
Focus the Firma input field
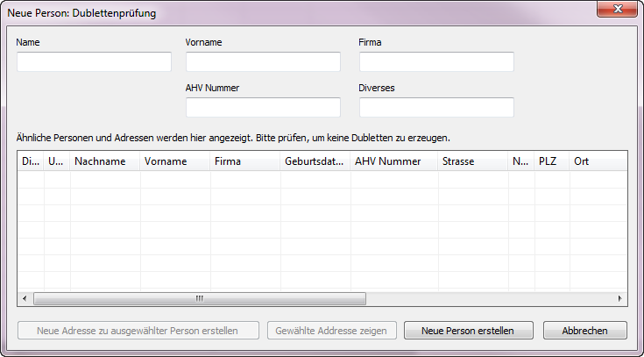[x=436, y=61]
